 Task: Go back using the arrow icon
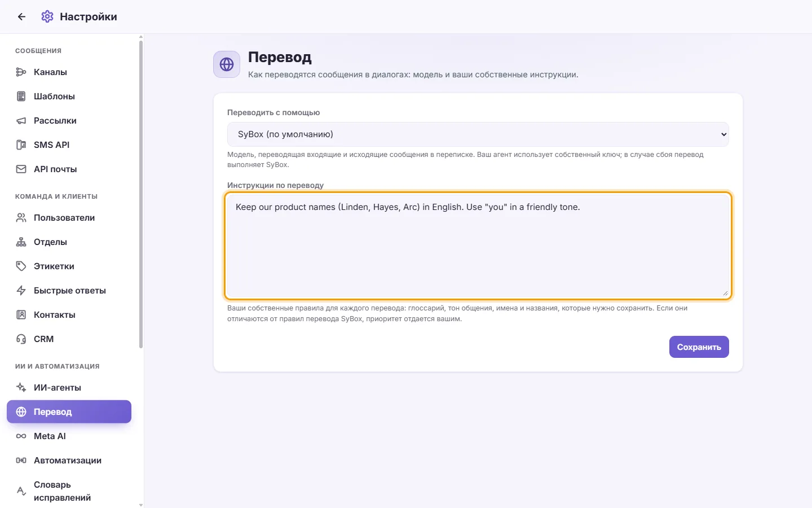[21, 17]
